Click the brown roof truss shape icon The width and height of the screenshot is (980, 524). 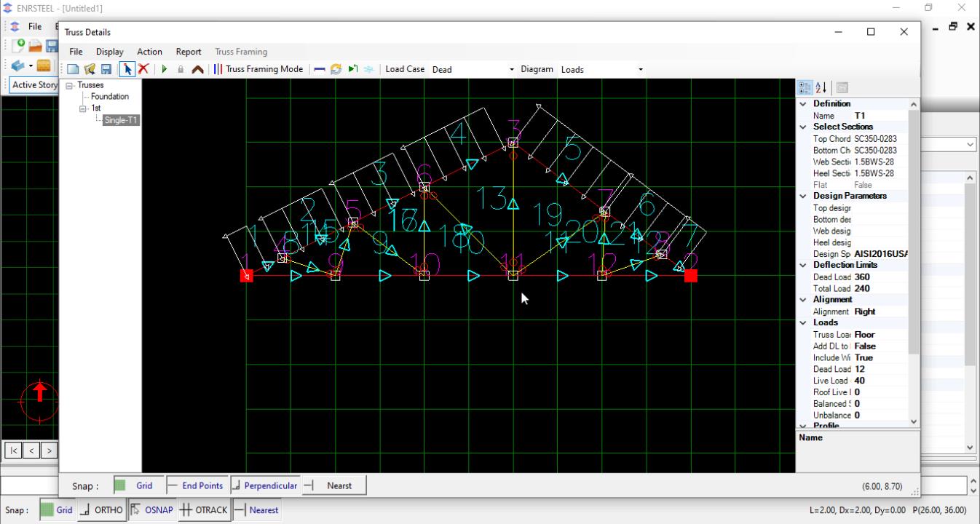pyautogui.click(x=197, y=69)
